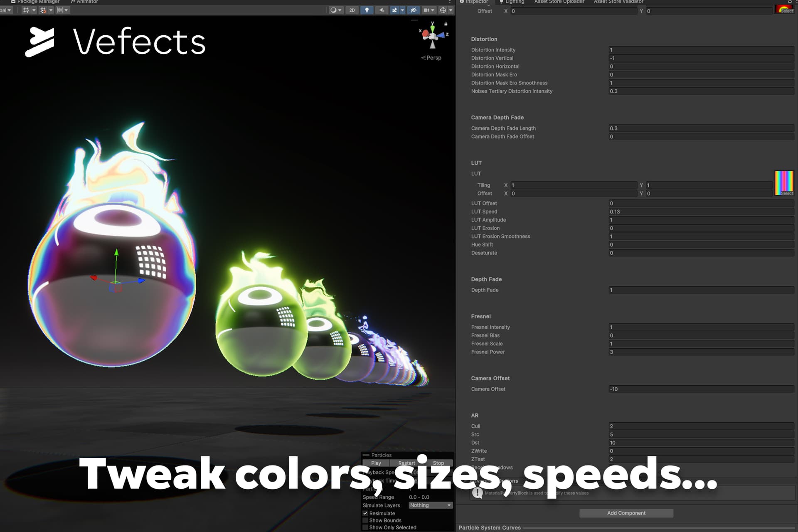This screenshot has width=798, height=532.
Task: Click Add Component button
Action: coord(626,513)
